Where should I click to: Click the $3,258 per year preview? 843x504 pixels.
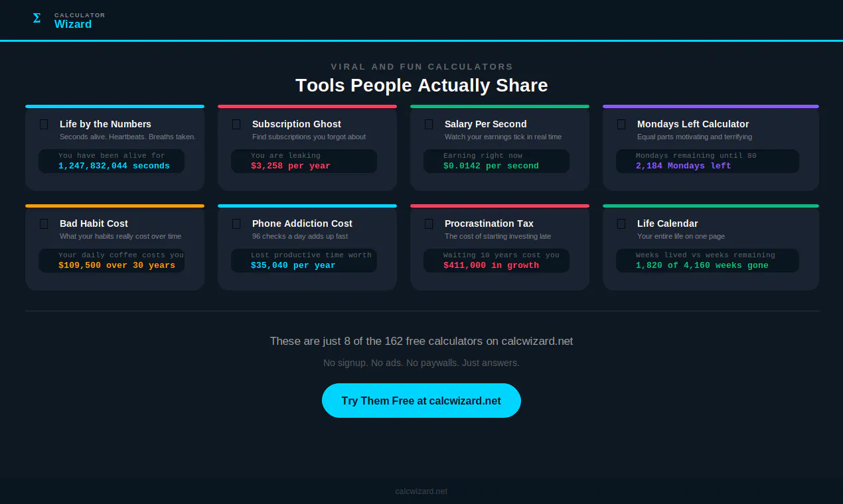(x=304, y=161)
